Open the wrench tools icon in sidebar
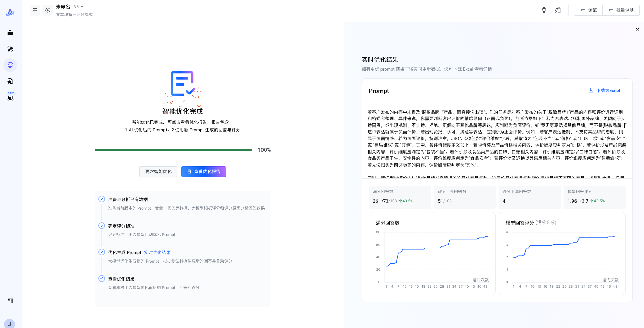Viewport: 644px width, 328px height. pyautogui.click(x=10, y=49)
